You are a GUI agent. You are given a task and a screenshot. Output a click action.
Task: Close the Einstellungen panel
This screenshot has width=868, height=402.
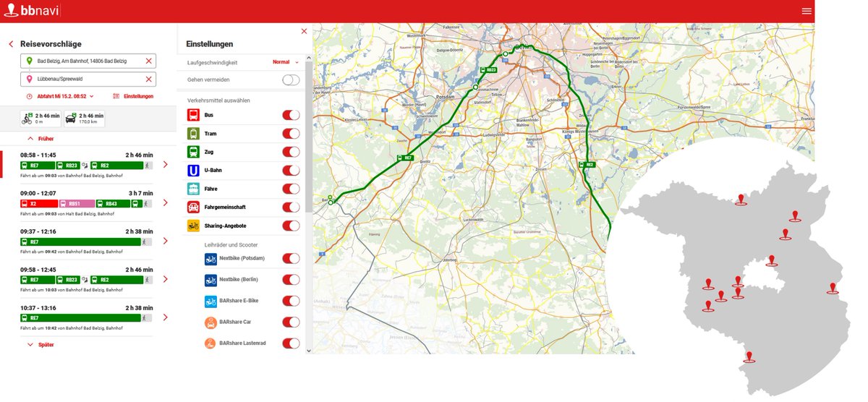pyautogui.click(x=304, y=31)
